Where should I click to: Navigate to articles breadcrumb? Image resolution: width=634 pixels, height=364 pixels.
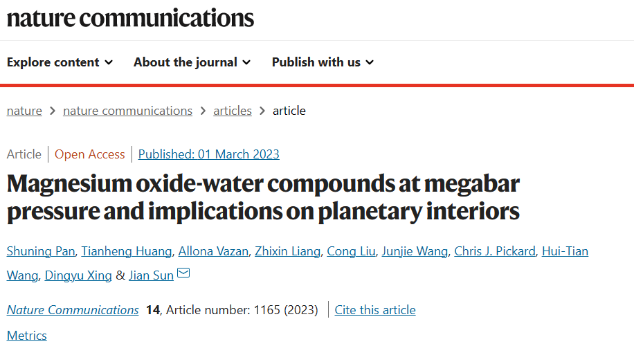point(233,111)
